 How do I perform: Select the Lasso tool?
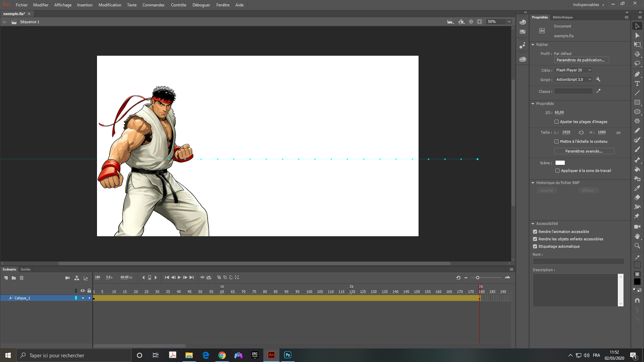(x=637, y=64)
